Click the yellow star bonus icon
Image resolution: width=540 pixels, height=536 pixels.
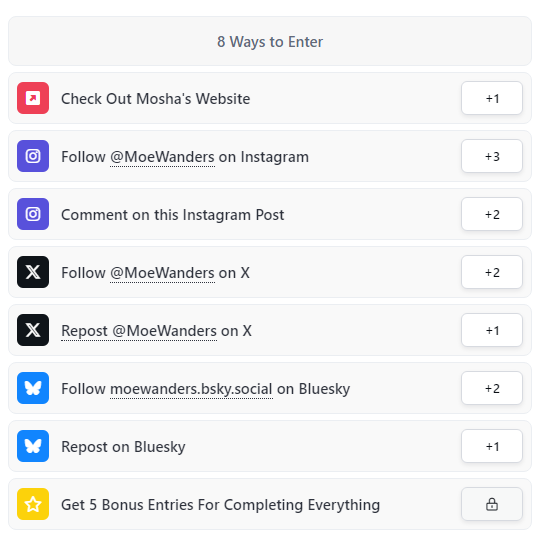(x=33, y=504)
